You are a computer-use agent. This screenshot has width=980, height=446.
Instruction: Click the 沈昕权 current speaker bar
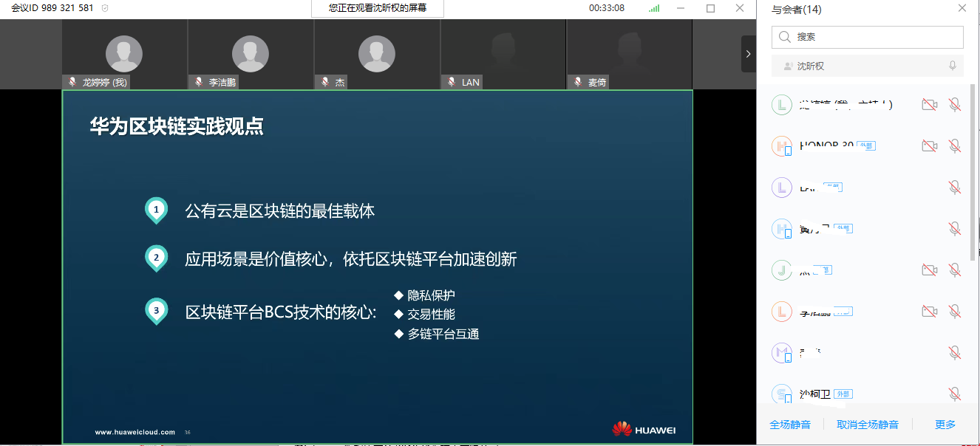pyautogui.click(x=868, y=66)
